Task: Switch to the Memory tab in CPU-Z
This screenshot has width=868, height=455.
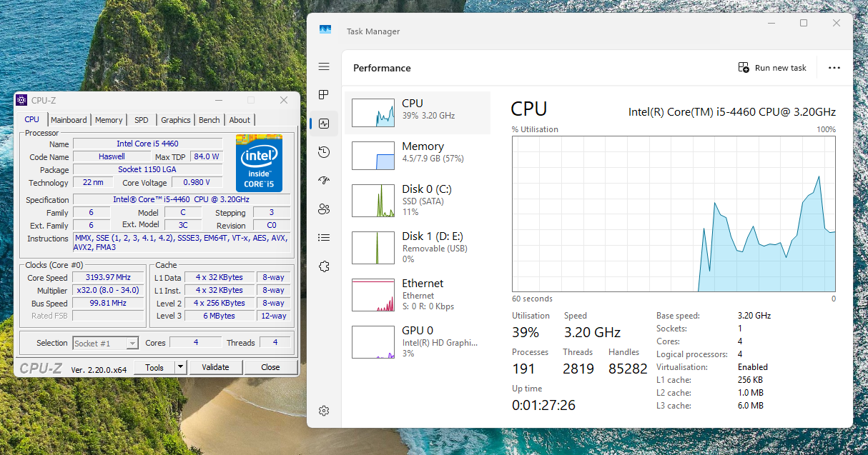Action: click(109, 120)
